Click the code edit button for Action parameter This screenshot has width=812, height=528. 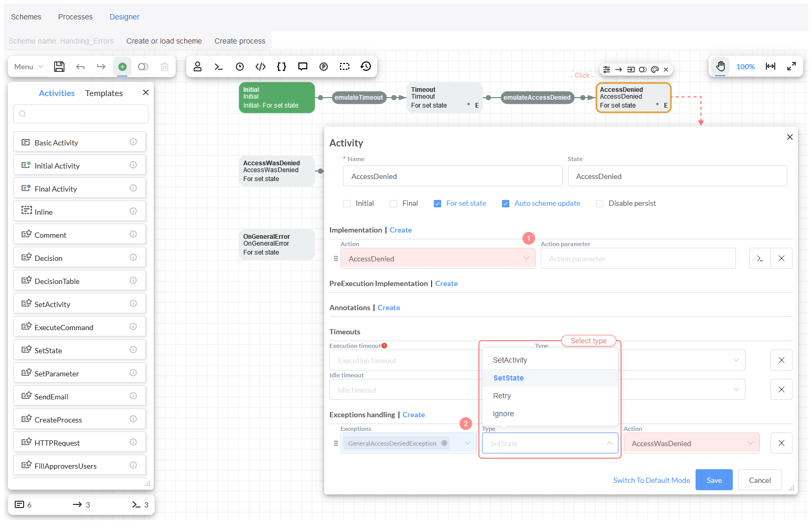tap(760, 258)
